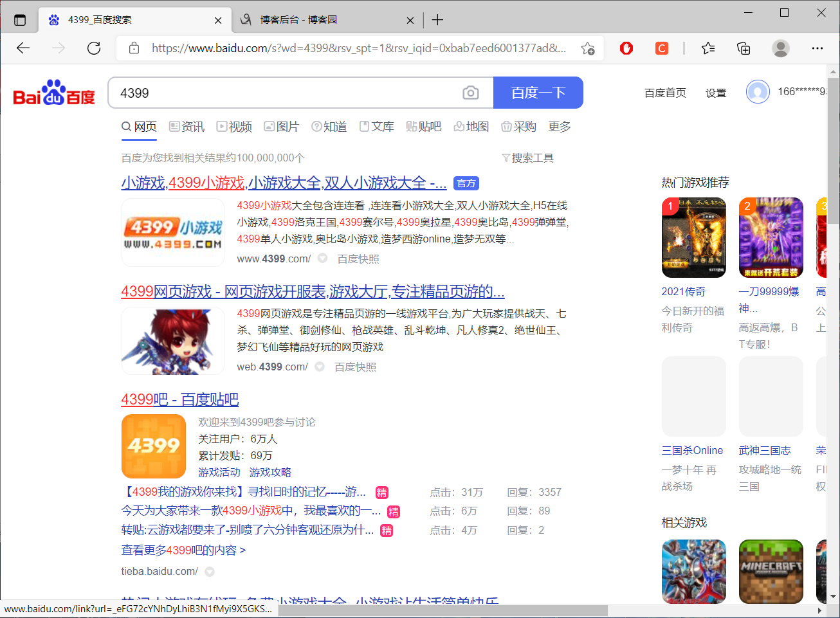Go back with the browser back arrow
This screenshot has height=618, width=840.
click(x=23, y=48)
